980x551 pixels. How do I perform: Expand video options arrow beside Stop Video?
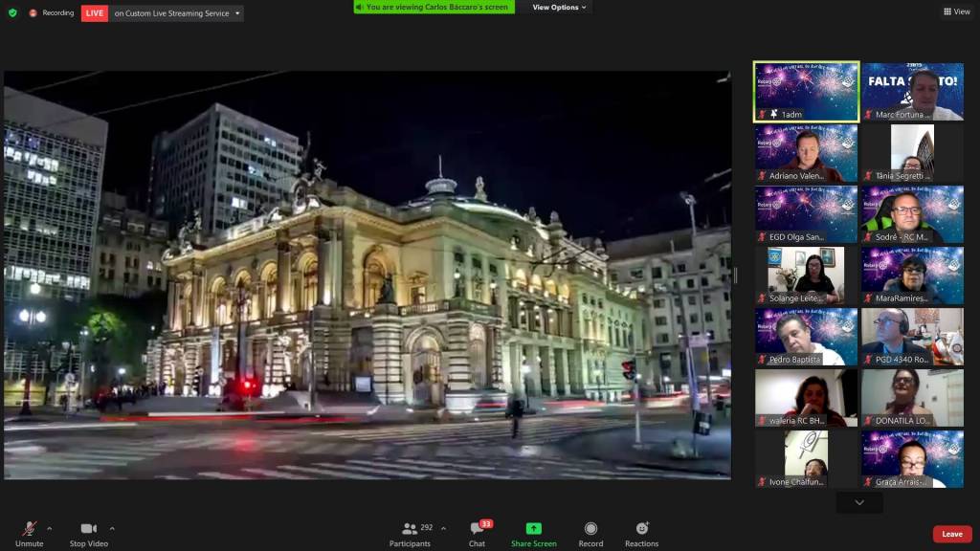(112, 528)
